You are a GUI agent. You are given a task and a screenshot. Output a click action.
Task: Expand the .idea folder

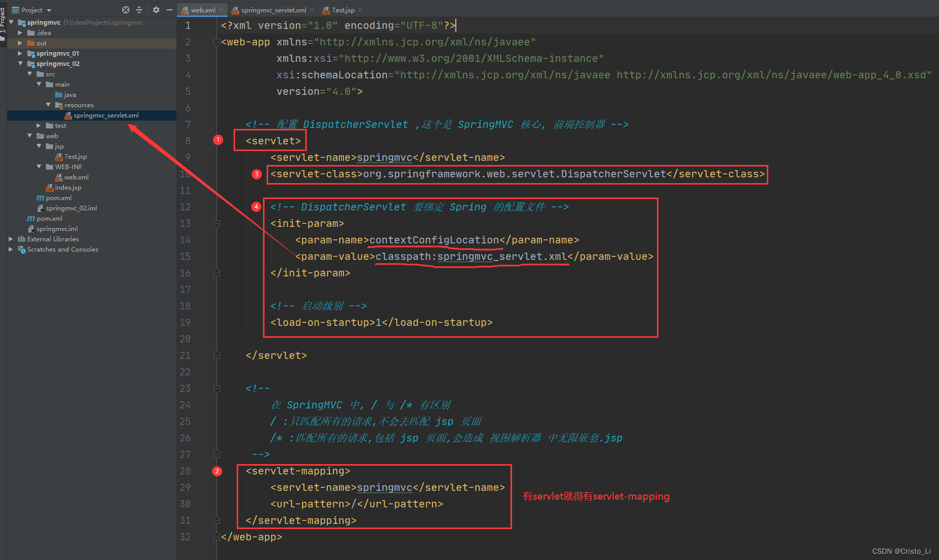pos(20,32)
